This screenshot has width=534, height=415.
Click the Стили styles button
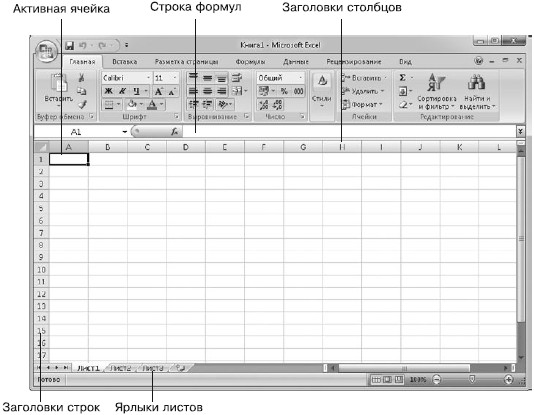(x=322, y=92)
